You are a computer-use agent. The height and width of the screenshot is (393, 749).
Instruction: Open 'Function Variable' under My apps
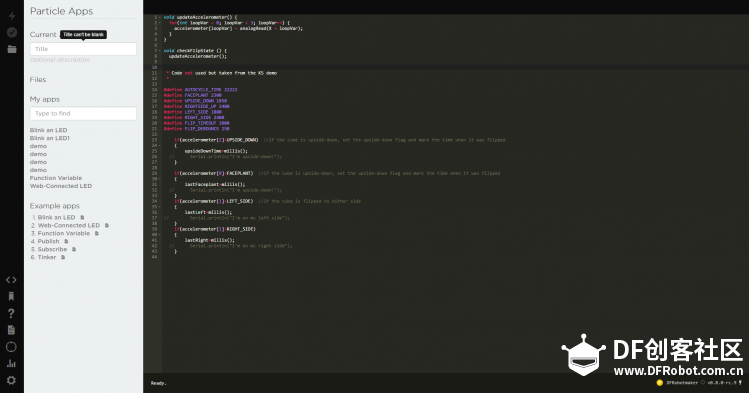tap(56, 178)
